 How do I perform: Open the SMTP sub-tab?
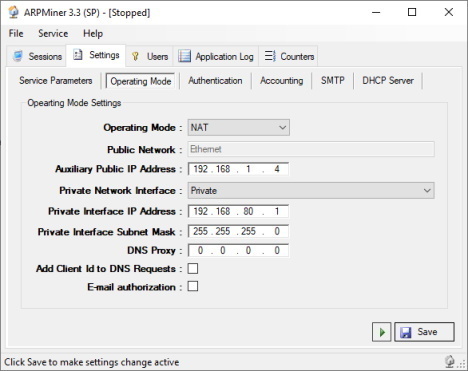pyautogui.click(x=332, y=81)
